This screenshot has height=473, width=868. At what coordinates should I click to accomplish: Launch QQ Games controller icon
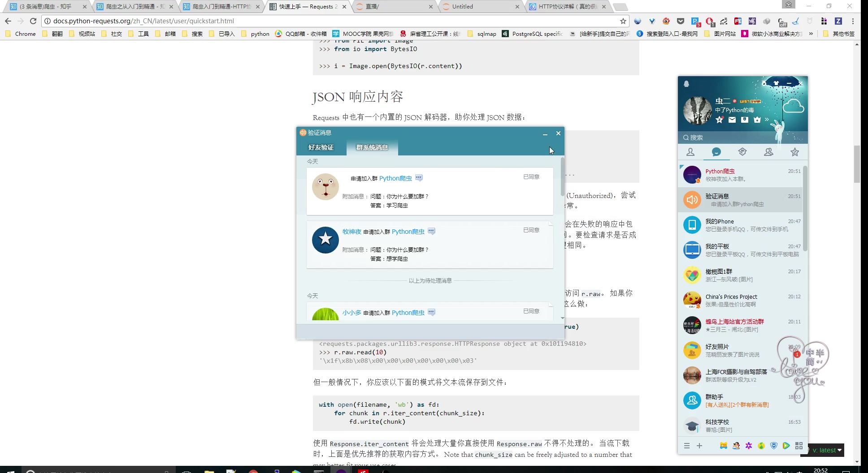pos(724,446)
